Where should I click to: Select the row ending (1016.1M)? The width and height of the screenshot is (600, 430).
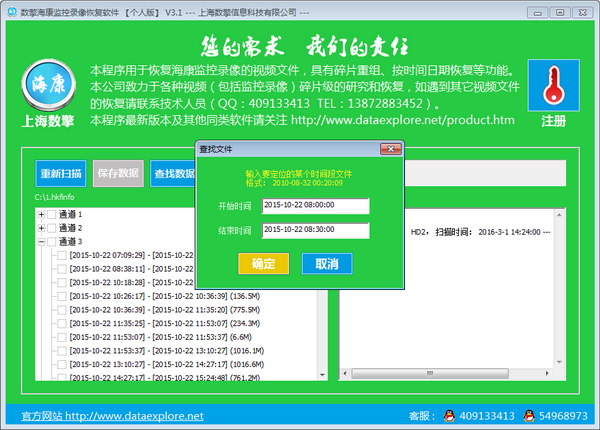166,351
